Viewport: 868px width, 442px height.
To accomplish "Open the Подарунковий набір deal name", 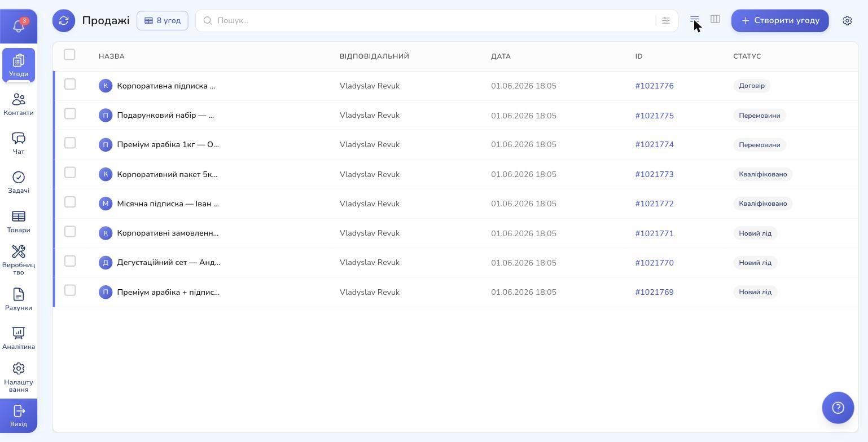I will 165,115.
